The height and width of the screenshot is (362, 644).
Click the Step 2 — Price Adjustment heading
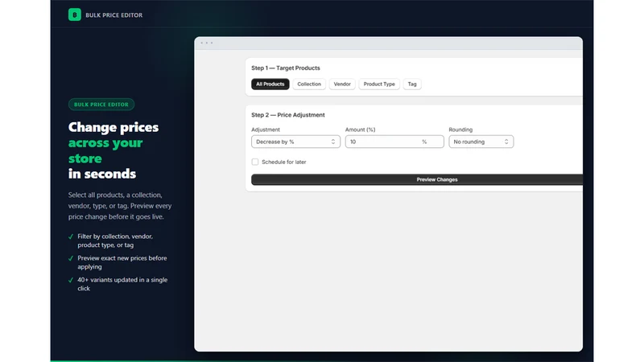pos(288,115)
